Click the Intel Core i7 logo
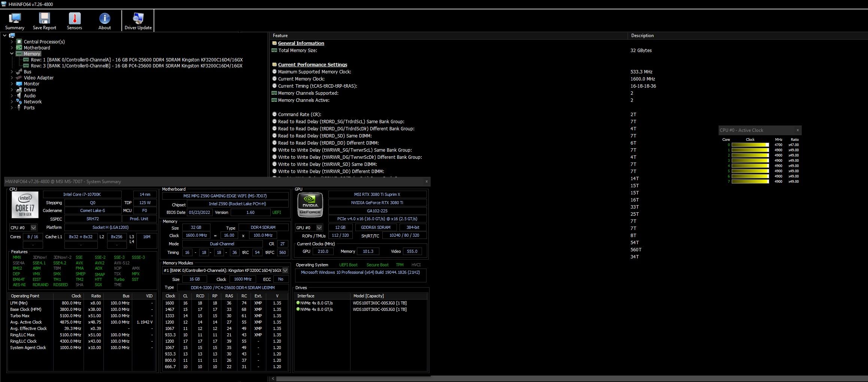This screenshot has height=382, width=868. 25,205
